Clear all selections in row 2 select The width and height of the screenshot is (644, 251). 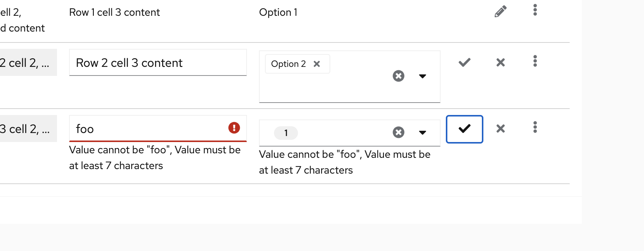[399, 76]
